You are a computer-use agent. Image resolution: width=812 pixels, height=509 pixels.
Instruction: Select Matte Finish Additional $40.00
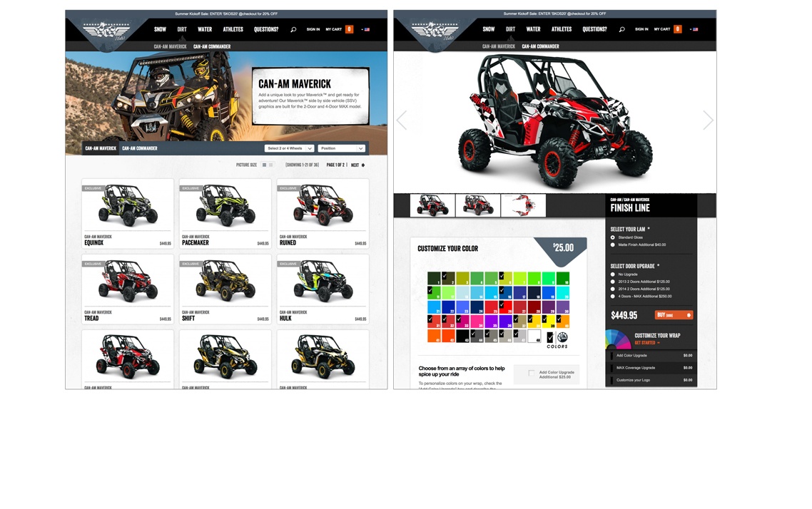(x=613, y=245)
